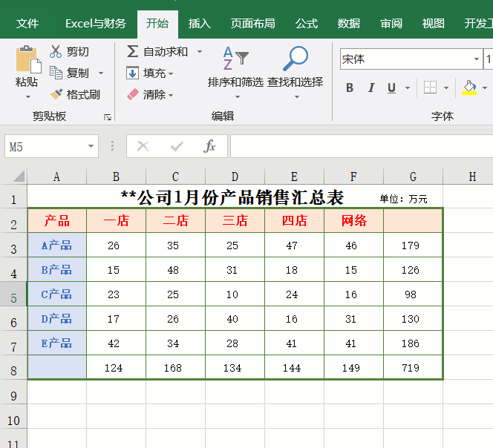Expand the font name dropdown

click(476, 59)
